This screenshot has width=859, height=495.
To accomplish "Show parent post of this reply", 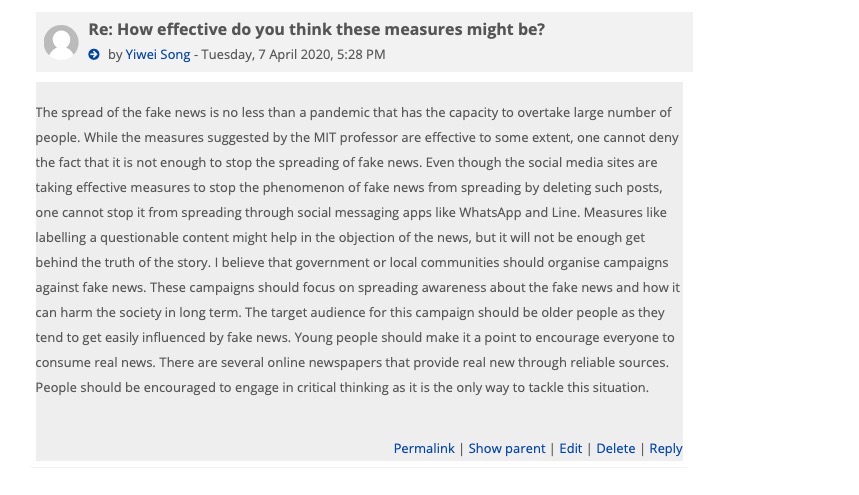I will click(x=507, y=449).
